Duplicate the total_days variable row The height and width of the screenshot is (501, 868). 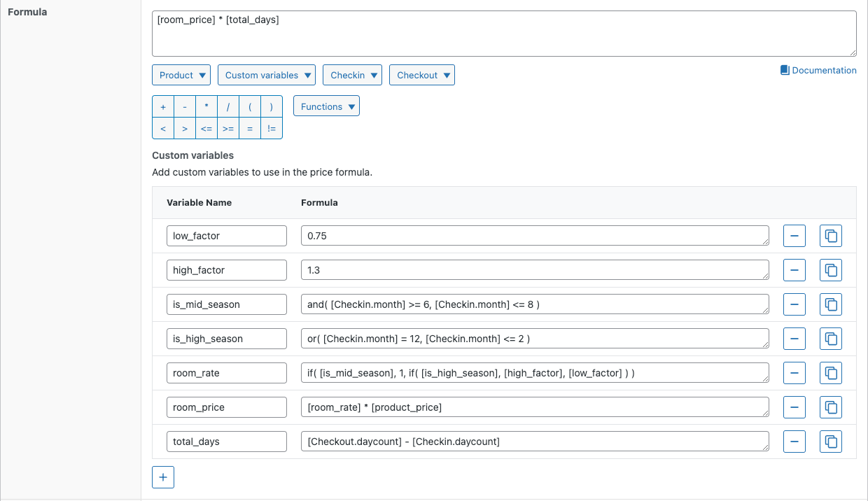(831, 442)
